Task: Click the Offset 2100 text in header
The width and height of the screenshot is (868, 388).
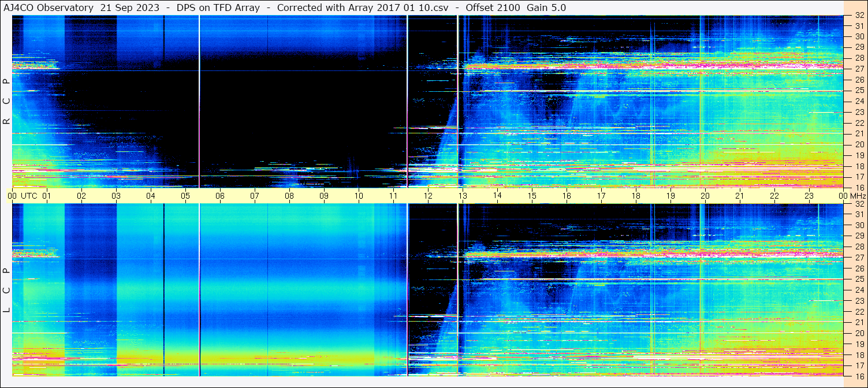Action: (x=493, y=8)
